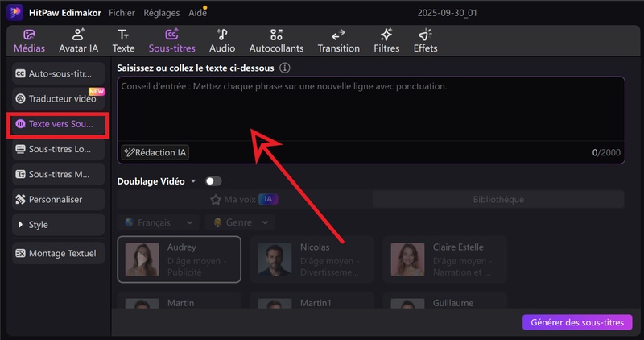
Task: Open the Effets panel
Action: [426, 35]
